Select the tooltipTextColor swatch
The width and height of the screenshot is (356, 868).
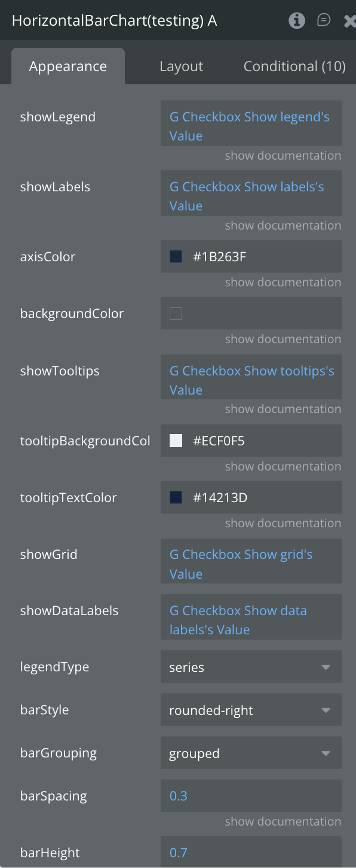176,498
